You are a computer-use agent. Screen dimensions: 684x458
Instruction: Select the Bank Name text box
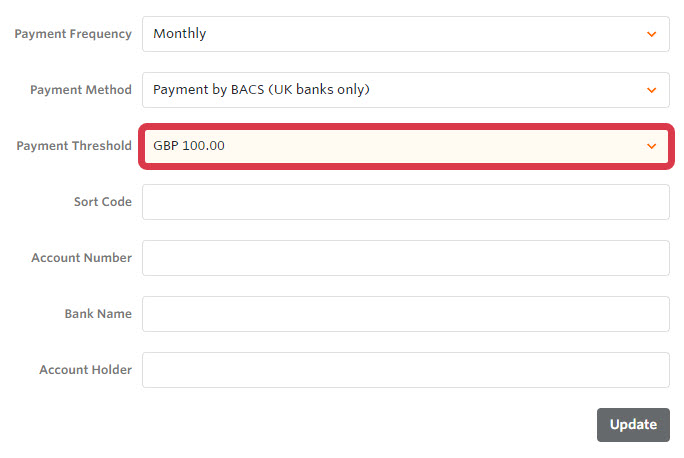[405, 314]
